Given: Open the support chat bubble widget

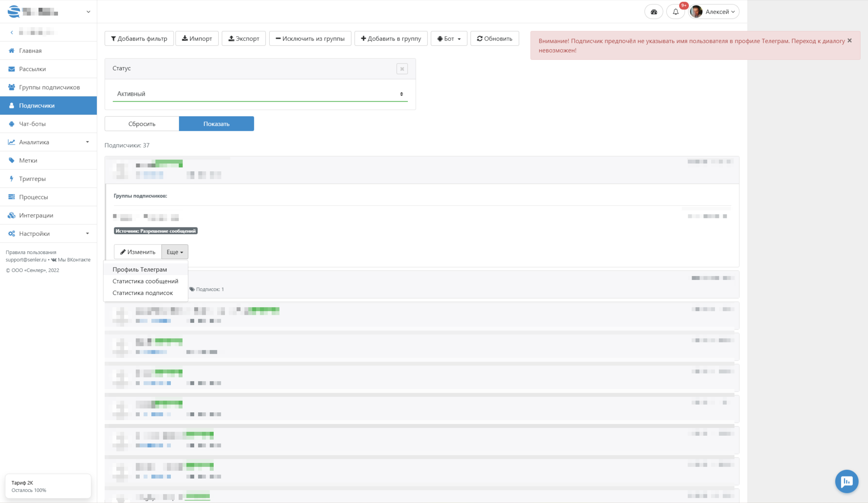Looking at the screenshot, I should pyautogui.click(x=846, y=482).
